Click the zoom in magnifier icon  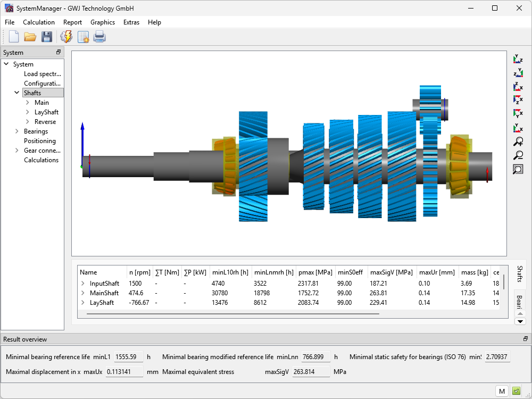click(518, 142)
